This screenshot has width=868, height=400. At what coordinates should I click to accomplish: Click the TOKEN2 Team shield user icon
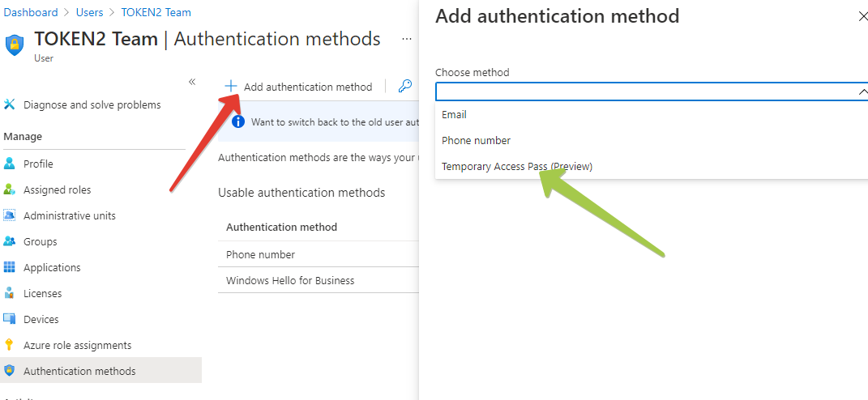coord(15,45)
